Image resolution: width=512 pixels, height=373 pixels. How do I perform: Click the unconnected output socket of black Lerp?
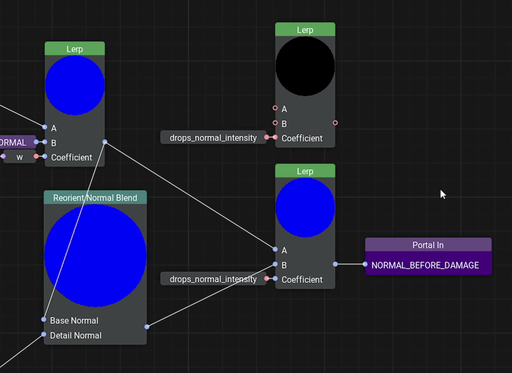pyautogui.click(x=335, y=123)
